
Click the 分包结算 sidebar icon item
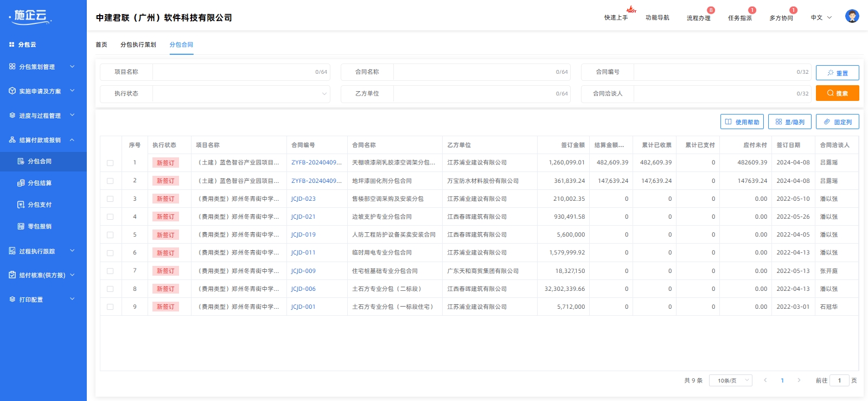[39, 183]
